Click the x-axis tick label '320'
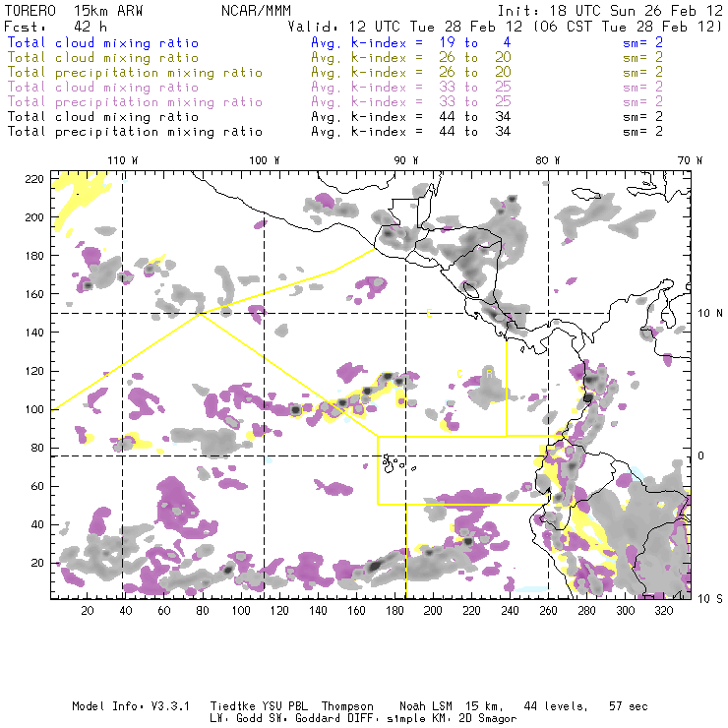This screenshot has width=728, height=728. (663, 611)
